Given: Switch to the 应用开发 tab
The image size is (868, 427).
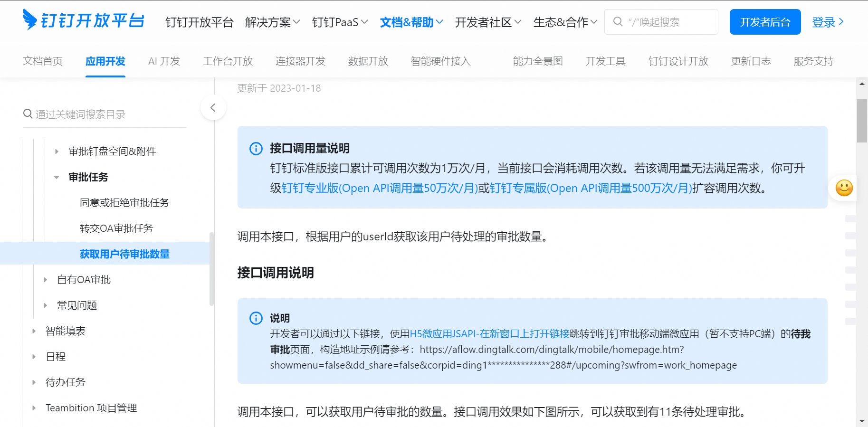Looking at the screenshot, I should [105, 61].
